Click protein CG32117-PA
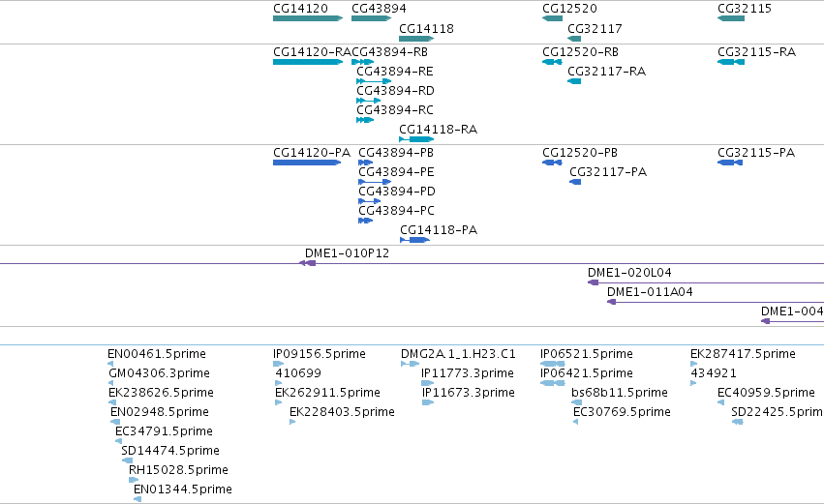824x504 pixels. pos(575,182)
